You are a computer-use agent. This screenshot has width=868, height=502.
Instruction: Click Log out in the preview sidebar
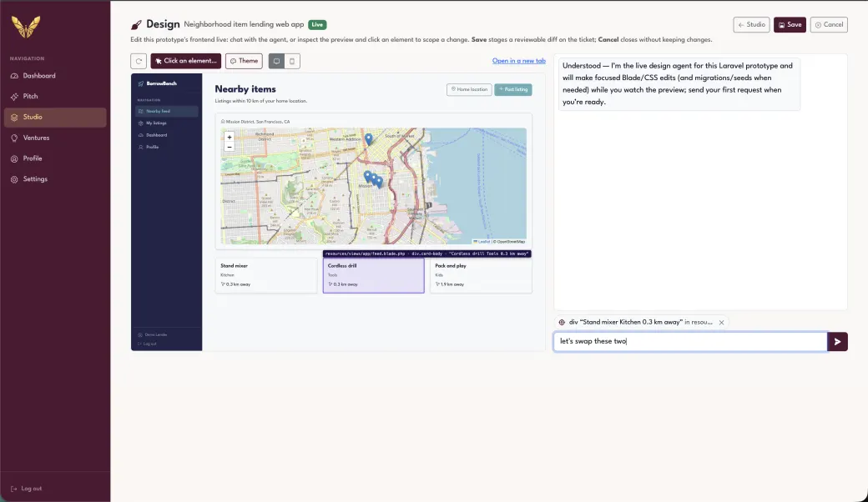click(x=147, y=344)
